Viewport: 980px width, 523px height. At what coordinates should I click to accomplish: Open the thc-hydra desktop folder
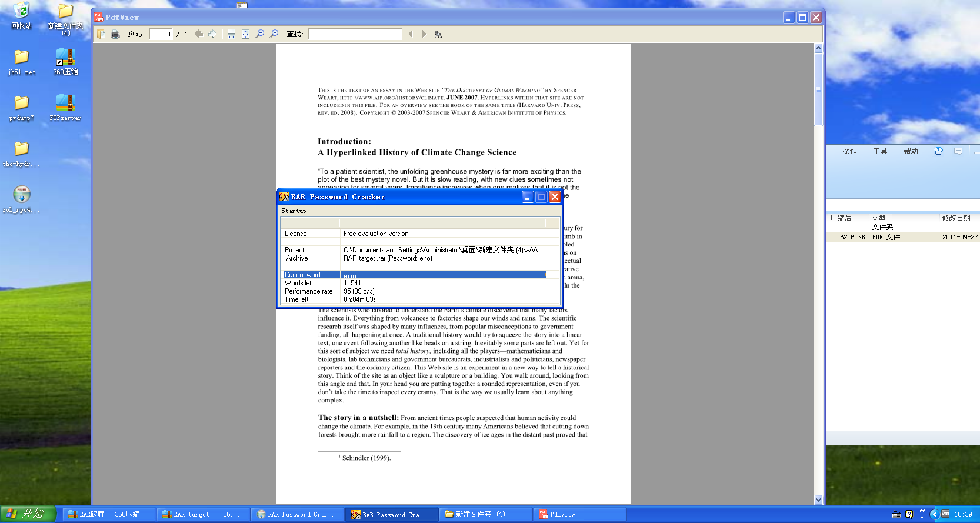tap(21, 154)
